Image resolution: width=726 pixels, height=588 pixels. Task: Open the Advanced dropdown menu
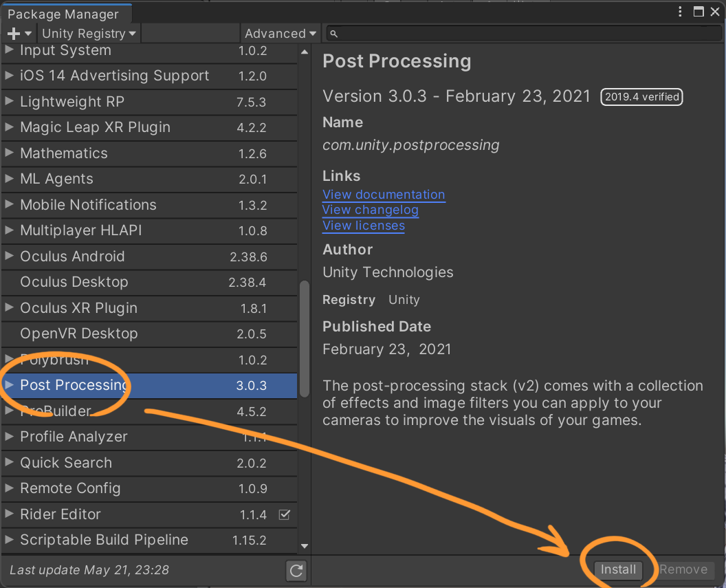coord(280,33)
